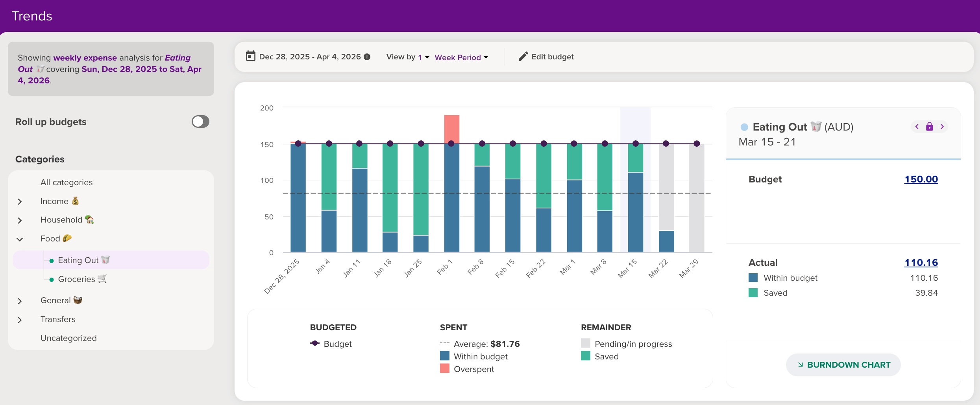Click the Mar 15 budget marker dot

click(636, 144)
